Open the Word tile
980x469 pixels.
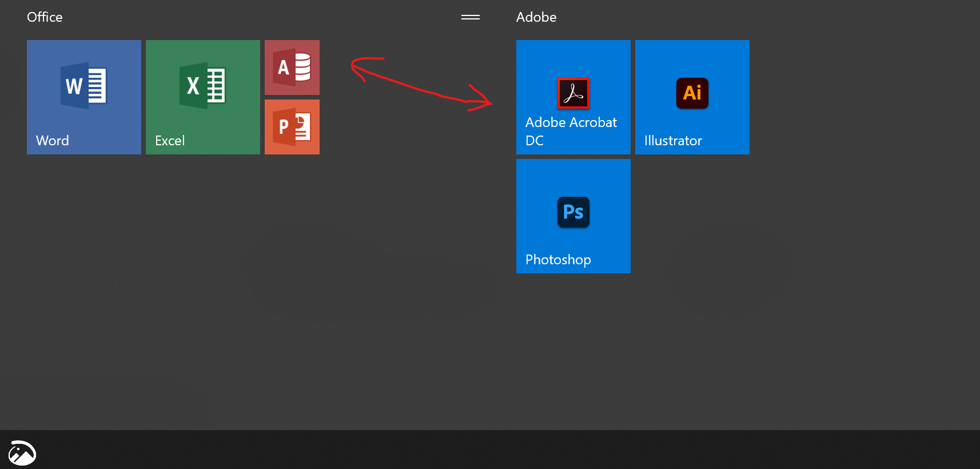point(84,97)
